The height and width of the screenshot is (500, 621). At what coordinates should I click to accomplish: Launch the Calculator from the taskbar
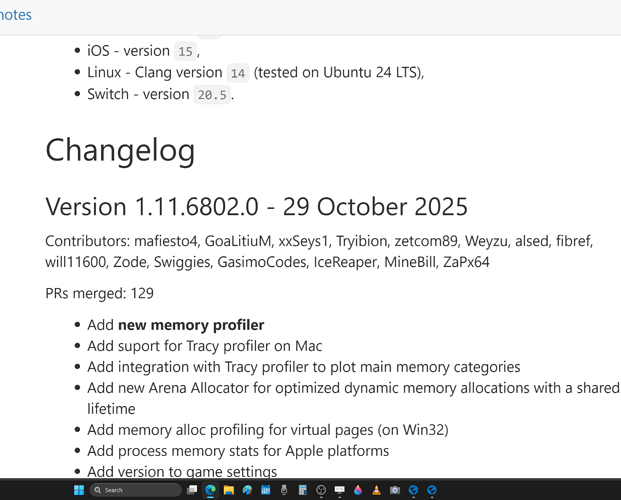click(x=302, y=490)
